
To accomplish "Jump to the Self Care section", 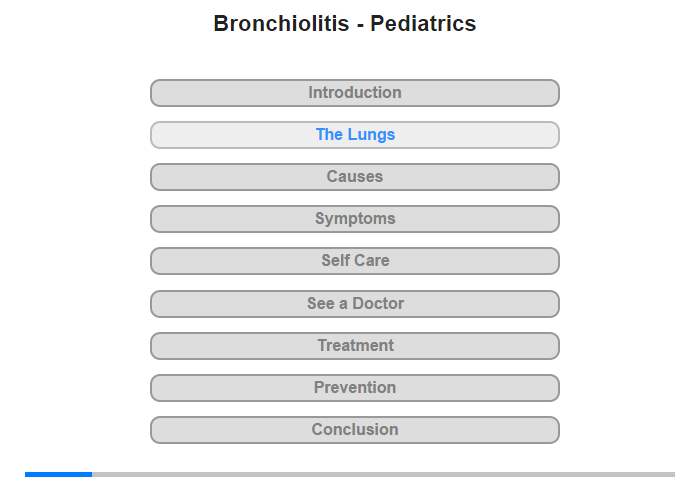I will (354, 261).
